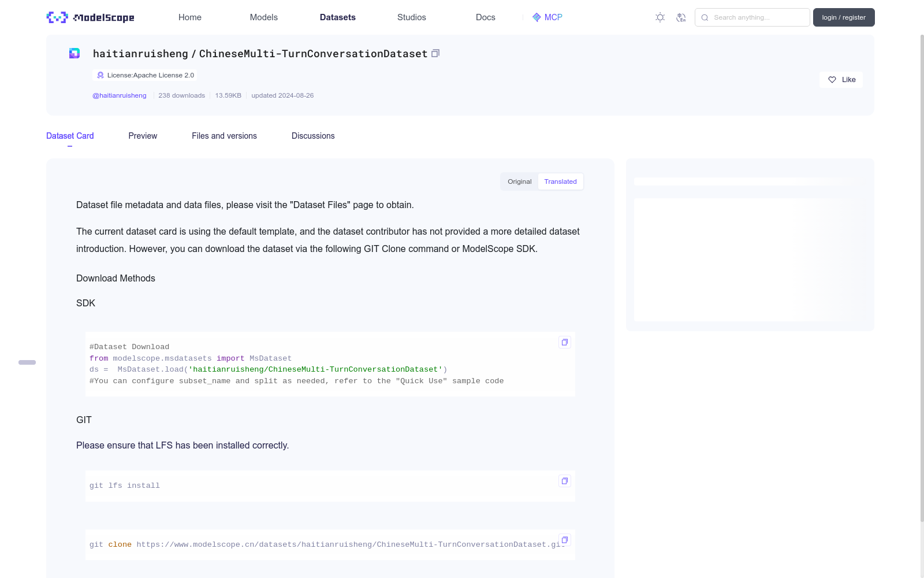This screenshot has height=578, width=924.
Task: Click 'Please ensure that LFS has been installed' text
Action: tap(182, 445)
